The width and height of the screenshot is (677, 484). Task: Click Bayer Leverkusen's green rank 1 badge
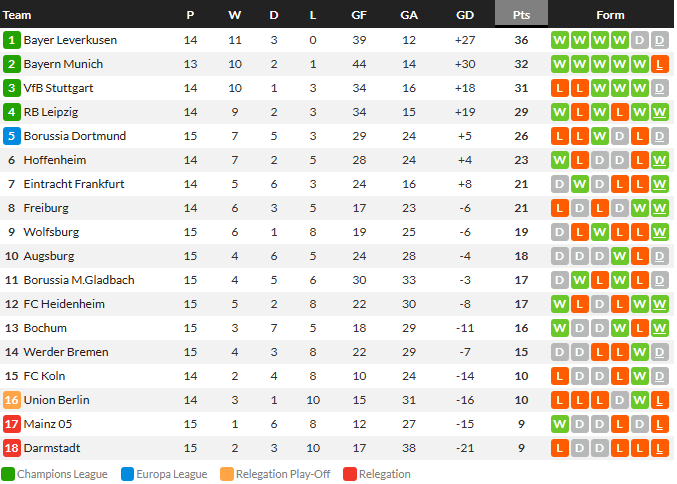[x=12, y=40]
